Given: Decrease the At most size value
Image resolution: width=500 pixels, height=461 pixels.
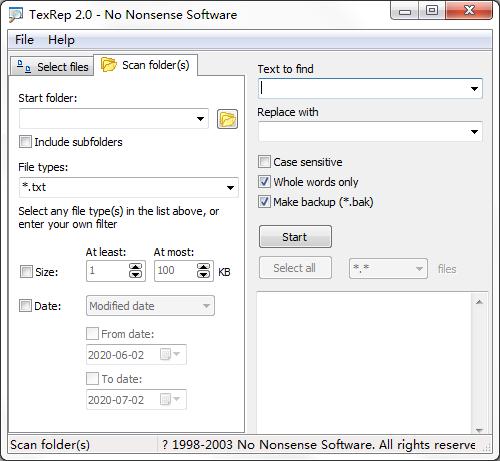Looking at the screenshot, I should pyautogui.click(x=203, y=274).
